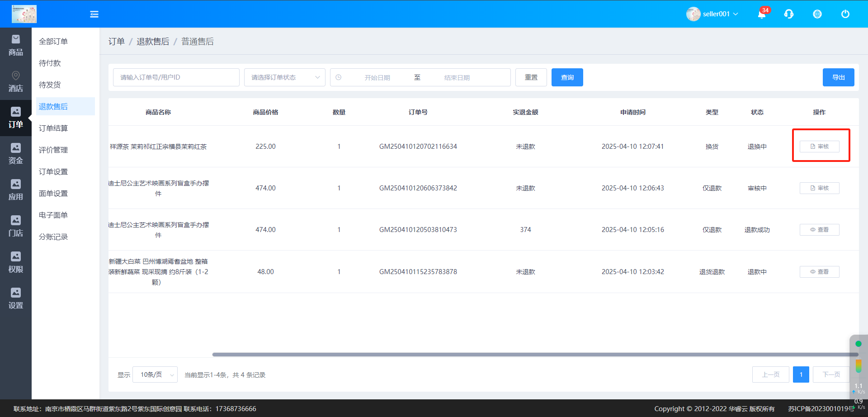This screenshot has height=417, width=868.
Task: Open the 请选择订单状态 dropdown
Action: click(285, 77)
